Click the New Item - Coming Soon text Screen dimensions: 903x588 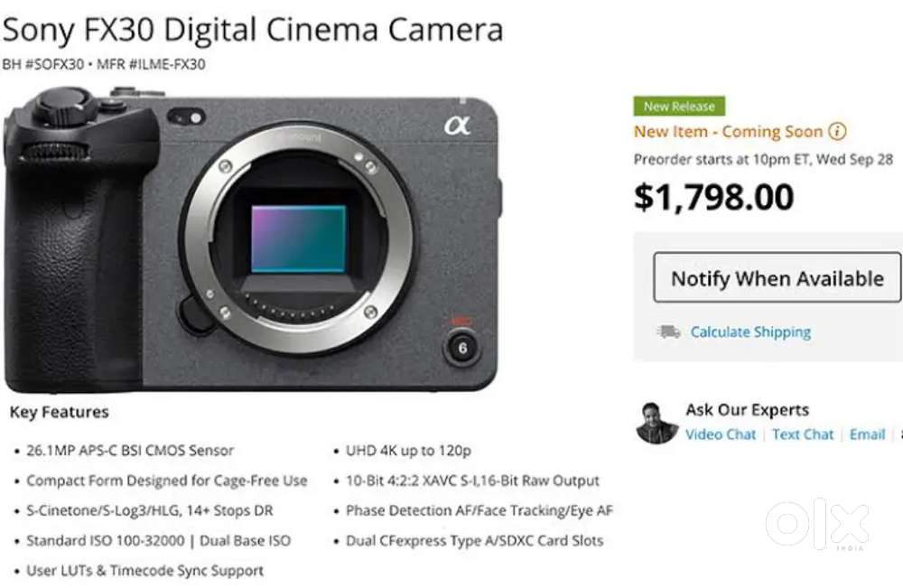pyautogui.click(x=728, y=131)
